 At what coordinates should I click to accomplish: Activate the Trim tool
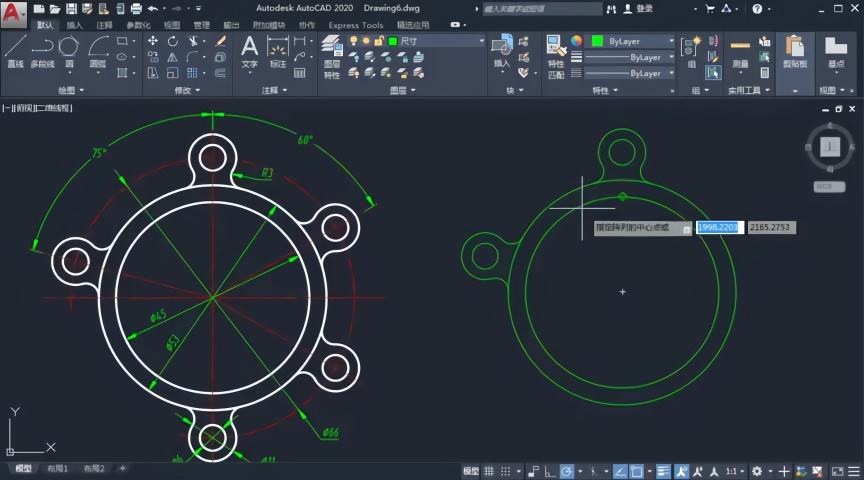coord(192,41)
